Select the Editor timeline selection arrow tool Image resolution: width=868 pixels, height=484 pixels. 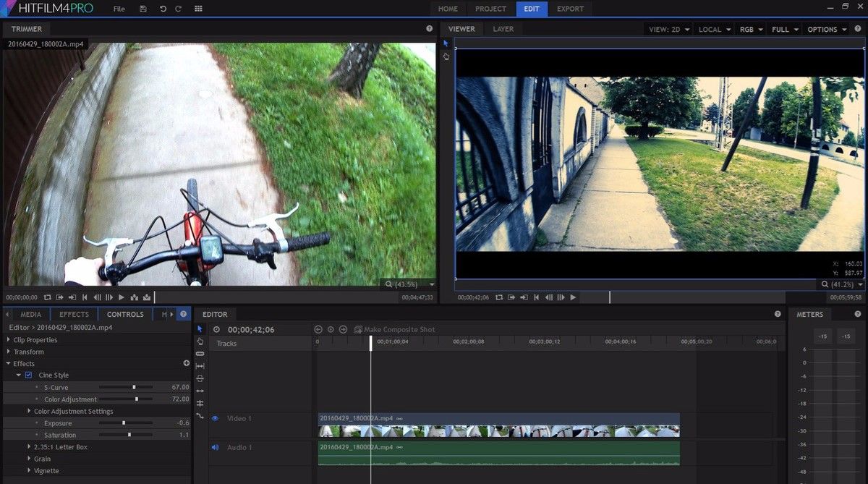click(200, 329)
